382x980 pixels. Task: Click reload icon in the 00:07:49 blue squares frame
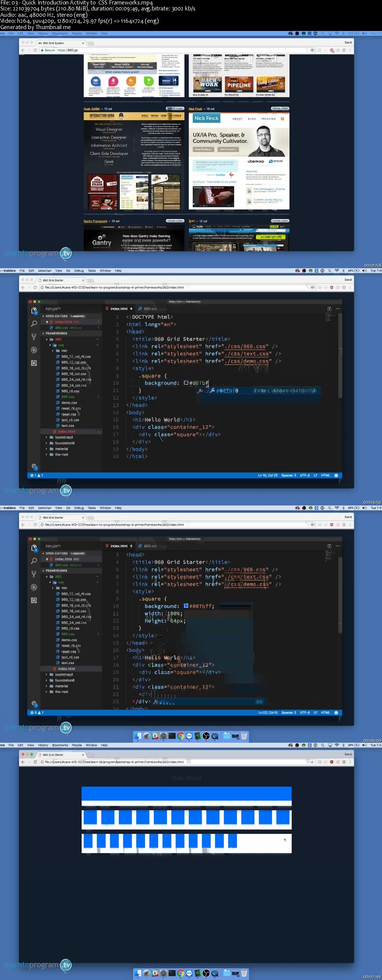tap(35, 762)
